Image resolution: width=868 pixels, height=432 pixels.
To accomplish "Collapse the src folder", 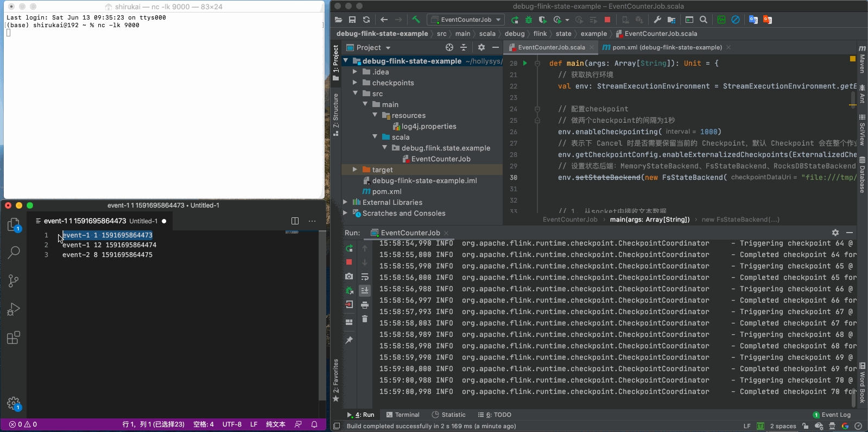I will point(355,93).
